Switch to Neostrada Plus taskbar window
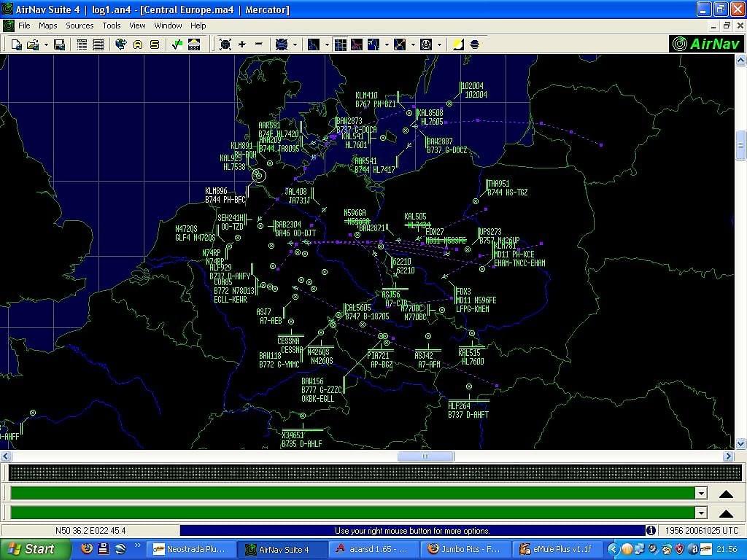 tap(192, 550)
